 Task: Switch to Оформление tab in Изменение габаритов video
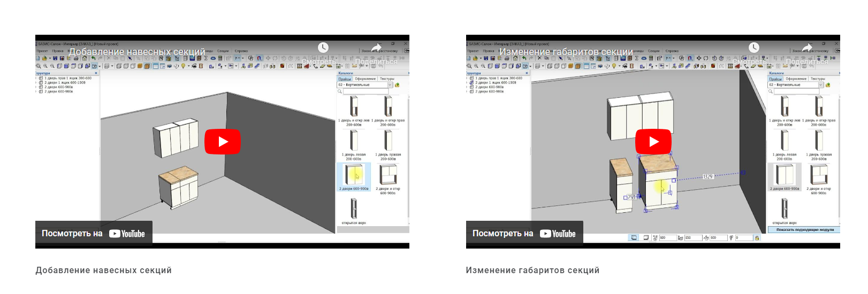[x=796, y=79]
